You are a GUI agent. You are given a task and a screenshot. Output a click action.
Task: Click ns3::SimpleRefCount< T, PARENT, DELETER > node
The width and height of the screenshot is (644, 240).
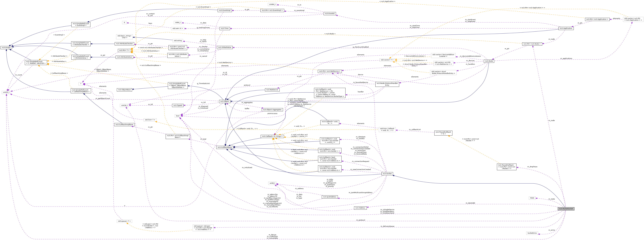point(36,63)
